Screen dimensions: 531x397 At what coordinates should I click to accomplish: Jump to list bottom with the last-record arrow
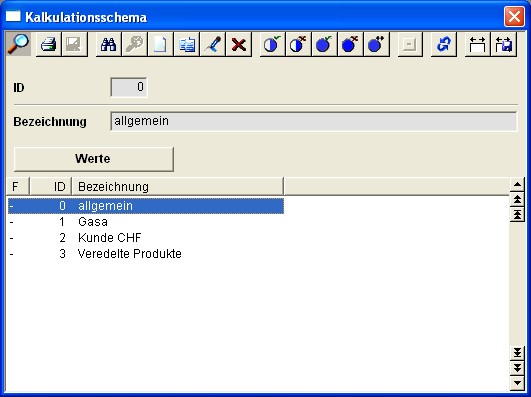(x=517, y=353)
